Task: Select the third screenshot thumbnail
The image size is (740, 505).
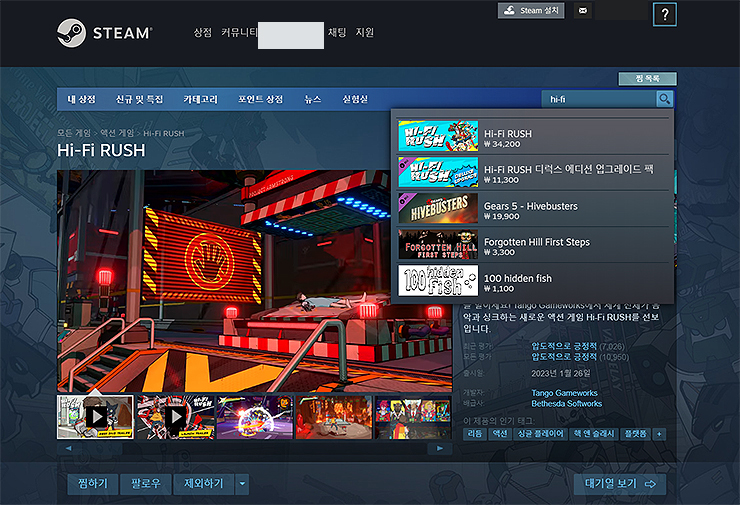Action: click(255, 417)
